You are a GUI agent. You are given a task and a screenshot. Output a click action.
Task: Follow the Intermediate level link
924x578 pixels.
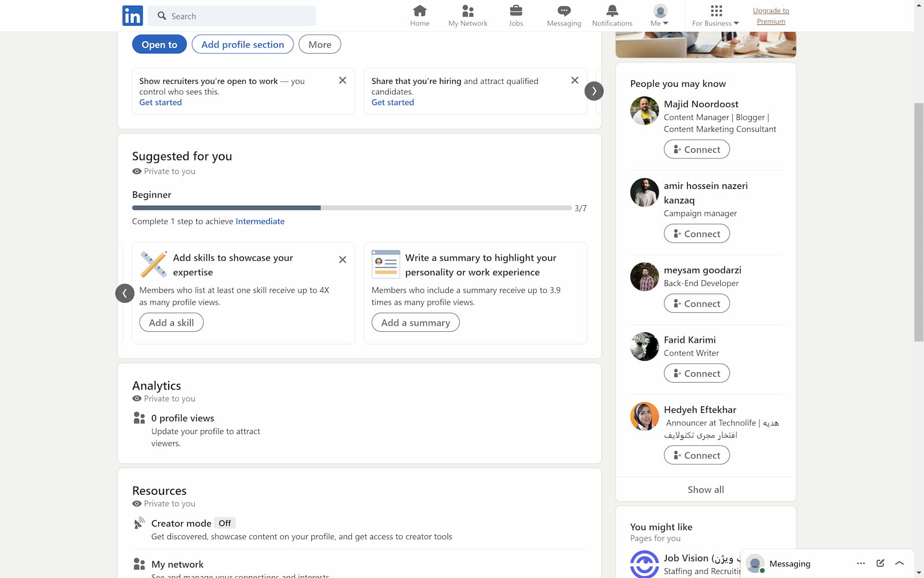point(260,221)
